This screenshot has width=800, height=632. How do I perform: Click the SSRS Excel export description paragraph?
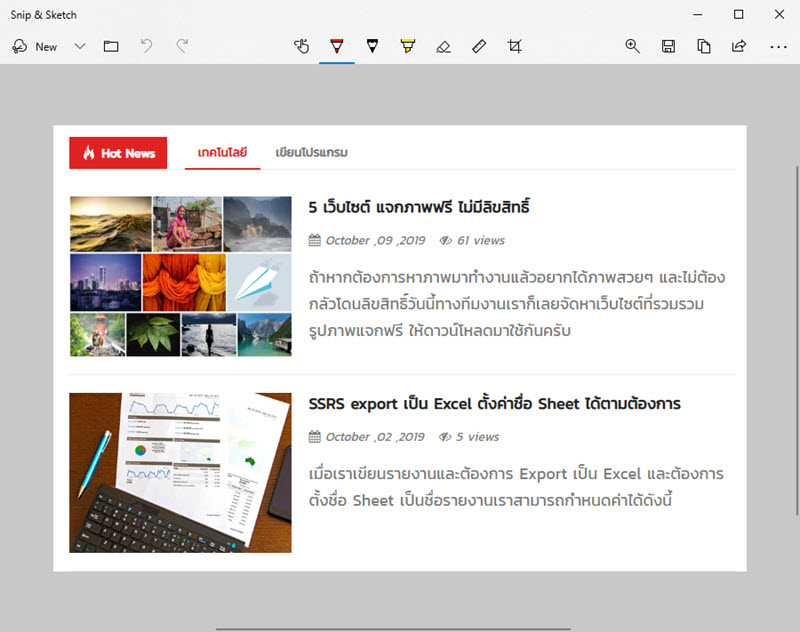pyautogui.click(x=516, y=487)
